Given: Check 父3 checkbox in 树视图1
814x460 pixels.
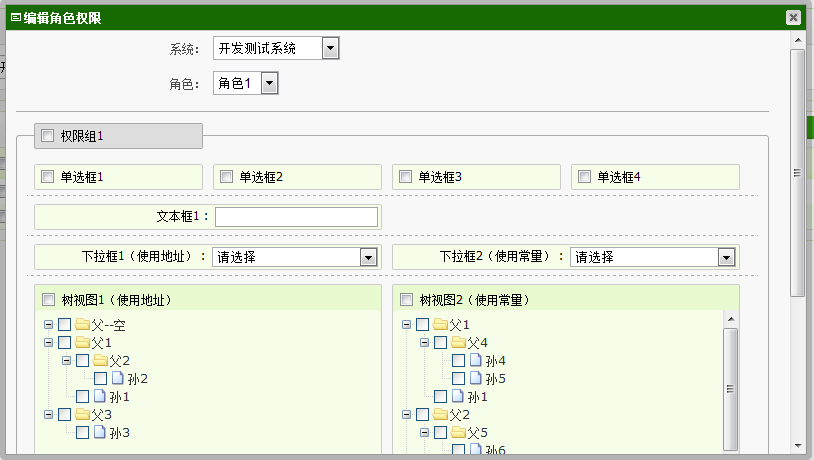Looking at the screenshot, I should tap(64, 414).
